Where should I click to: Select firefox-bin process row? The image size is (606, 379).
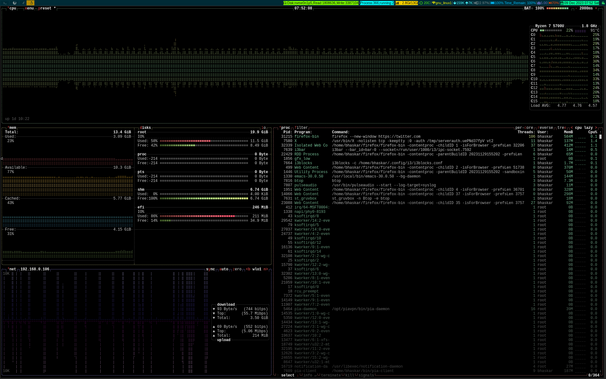(438, 137)
